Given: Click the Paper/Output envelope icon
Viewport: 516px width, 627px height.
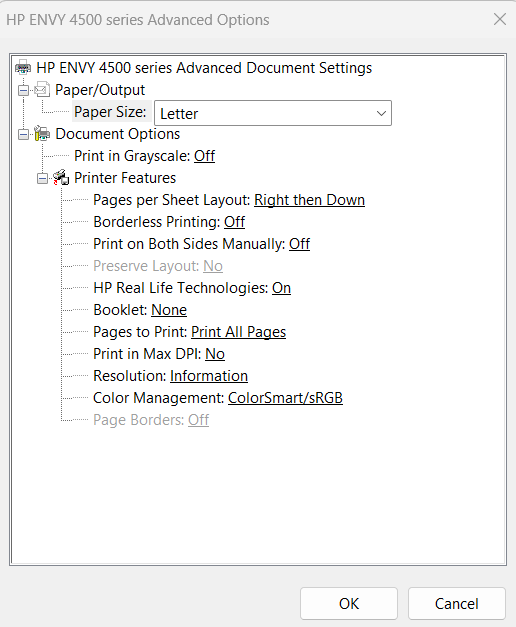Looking at the screenshot, I should [x=42, y=90].
